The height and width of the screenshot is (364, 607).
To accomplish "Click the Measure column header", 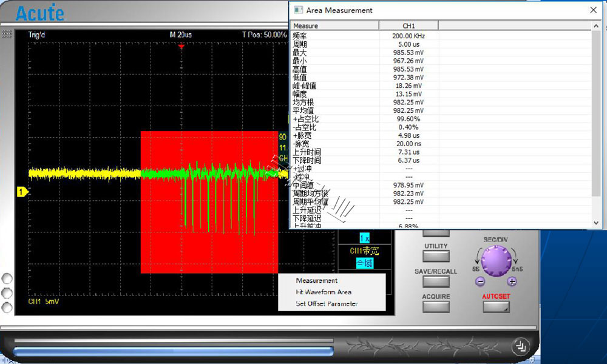I will [334, 25].
